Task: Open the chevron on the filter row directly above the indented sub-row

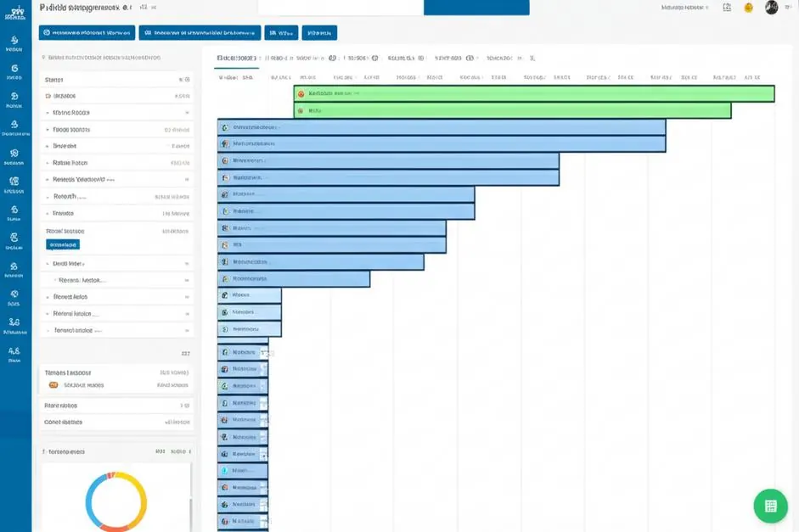Action: 187,264
